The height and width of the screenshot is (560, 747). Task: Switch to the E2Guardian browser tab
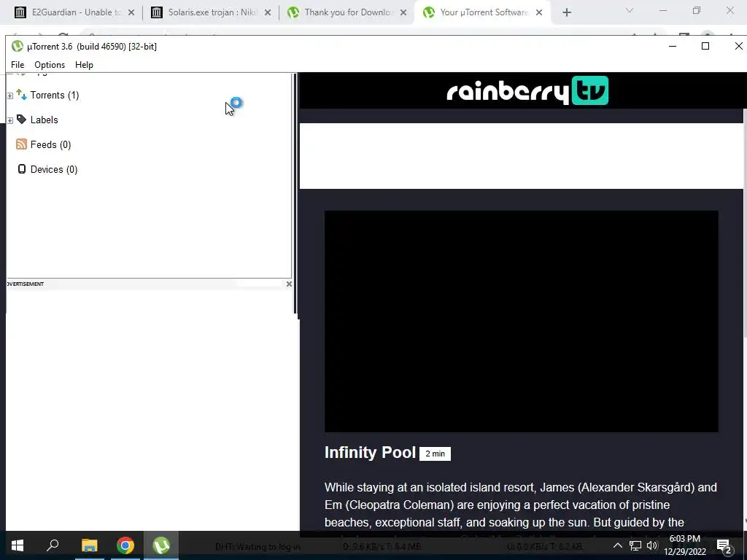coord(74,12)
